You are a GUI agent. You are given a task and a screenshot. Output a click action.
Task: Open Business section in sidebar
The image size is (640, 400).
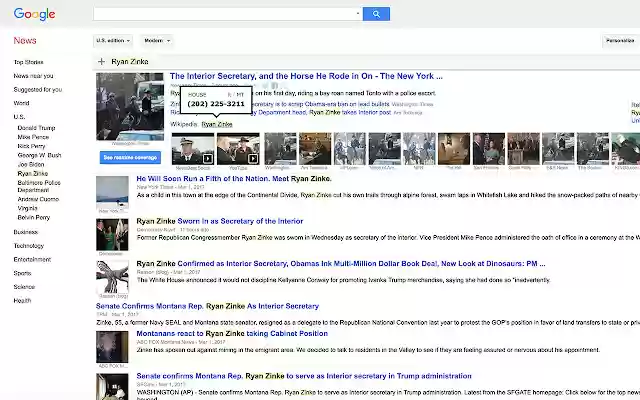[26, 232]
